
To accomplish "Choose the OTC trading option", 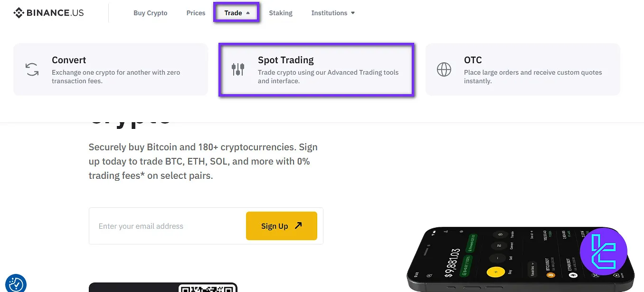I will [x=522, y=69].
